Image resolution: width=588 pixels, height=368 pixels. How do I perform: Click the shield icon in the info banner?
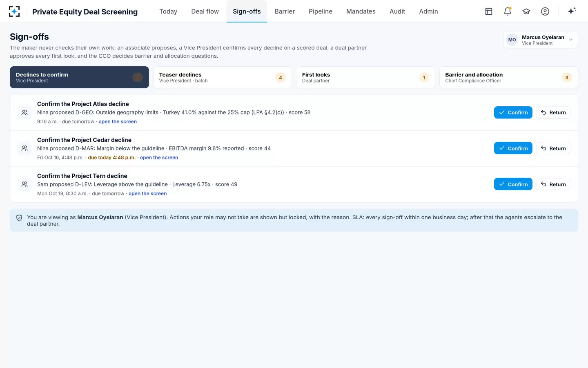click(19, 218)
